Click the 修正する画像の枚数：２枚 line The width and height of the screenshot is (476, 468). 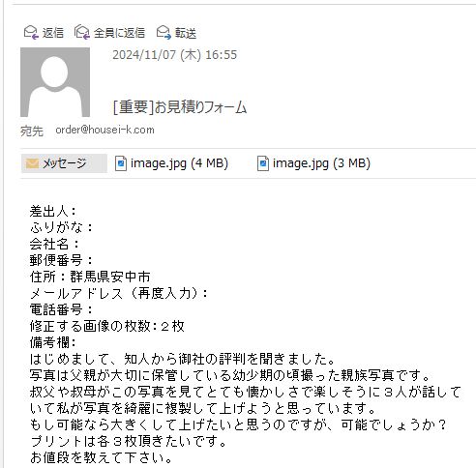pyautogui.click(x=107, y=326)
